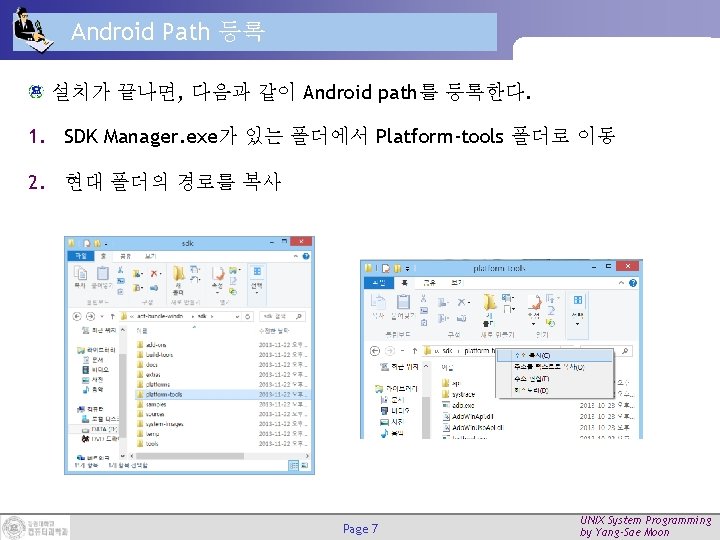Open the Share tab in the platform-tools window
The height and width of the screenshot is (540, 720).
tap(430, 283)
